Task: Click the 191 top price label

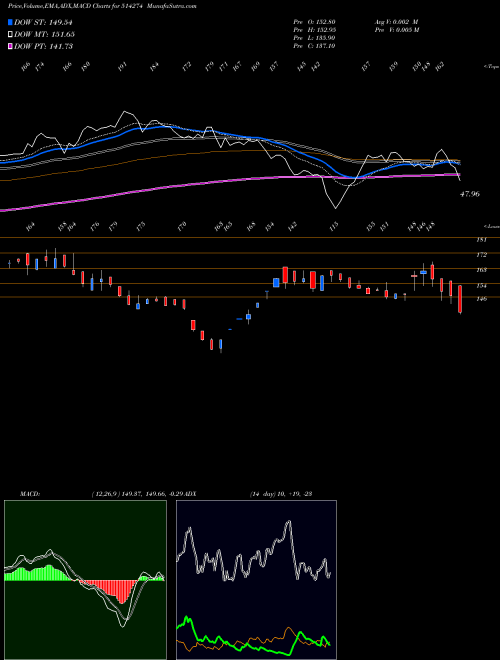Action: pyautogui.click(x=122, y=67)
